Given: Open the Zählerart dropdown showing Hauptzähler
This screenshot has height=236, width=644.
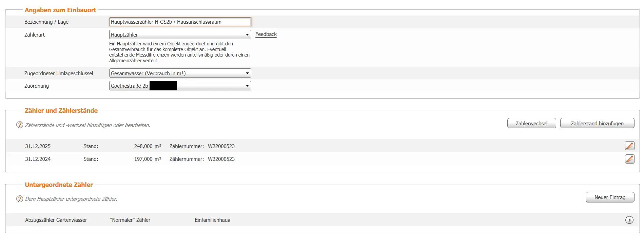Looking at the screenshot, I should (x=180, y=35).
